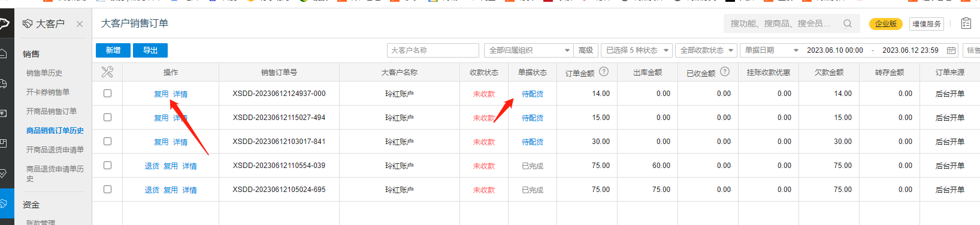This screenshot has height=225, width=980.
Task: Tick checkbox for order XSDD-20230612115027-494
Action: click(107, 118)
